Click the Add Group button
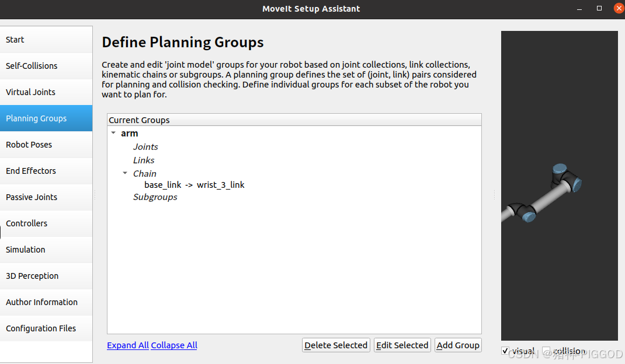Image resolution: width=625 pixels, height=364 pixels. (458, 345)
